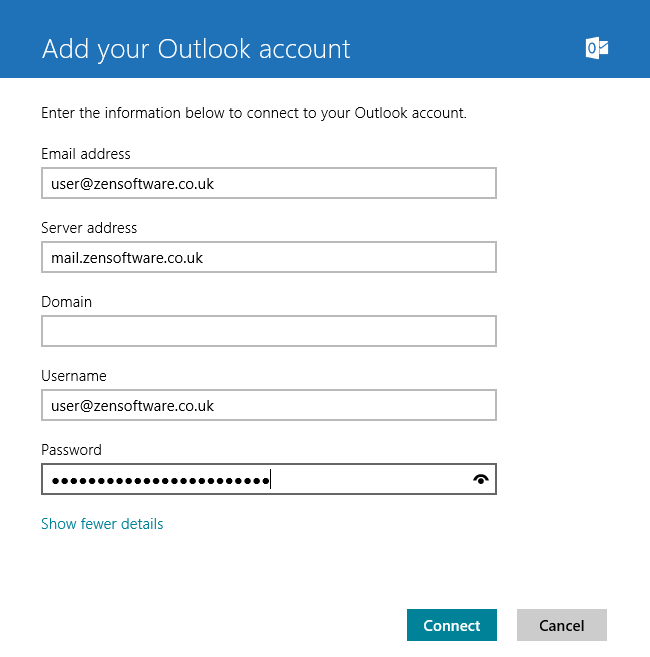
Task: Select the empty Domain input field
Action: [269, 331]
